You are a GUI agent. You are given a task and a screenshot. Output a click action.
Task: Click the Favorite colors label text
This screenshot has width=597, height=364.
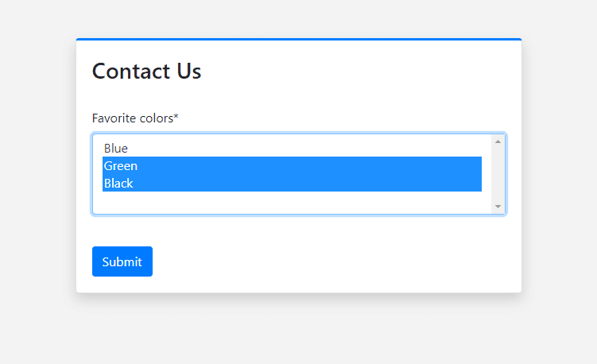(x=135, y=118)
